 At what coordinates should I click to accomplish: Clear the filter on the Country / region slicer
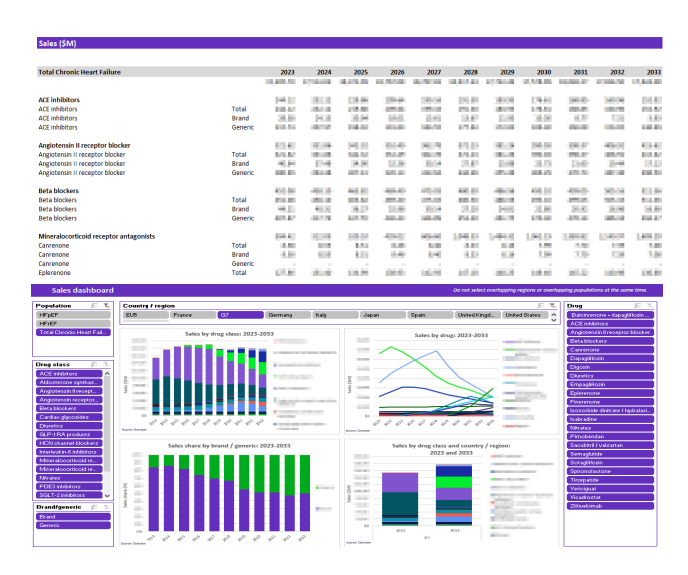coord(550,305)
